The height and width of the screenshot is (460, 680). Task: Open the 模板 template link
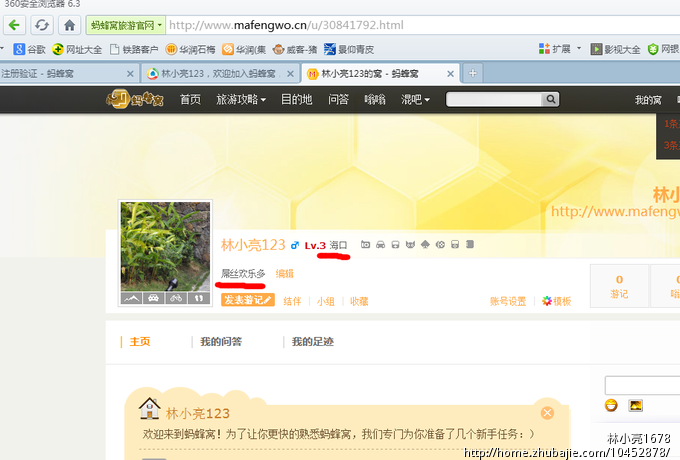coord(557,301)
